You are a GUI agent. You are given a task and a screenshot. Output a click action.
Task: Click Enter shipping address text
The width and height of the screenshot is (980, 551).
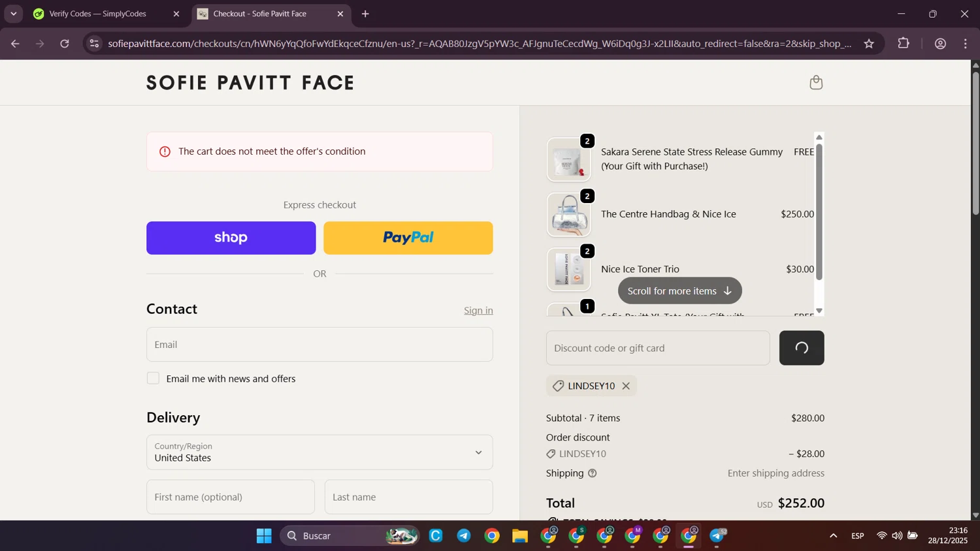click(776, 473)
